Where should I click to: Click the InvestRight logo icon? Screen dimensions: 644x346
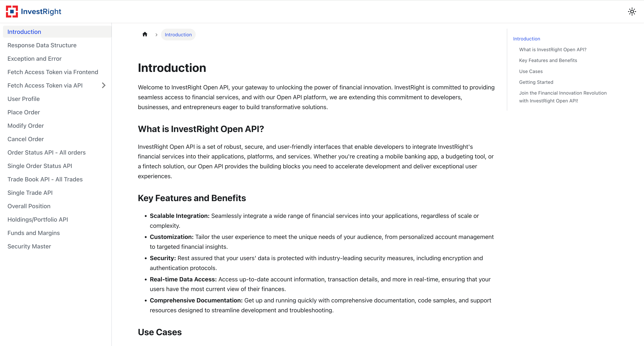(x=12, y=12)
